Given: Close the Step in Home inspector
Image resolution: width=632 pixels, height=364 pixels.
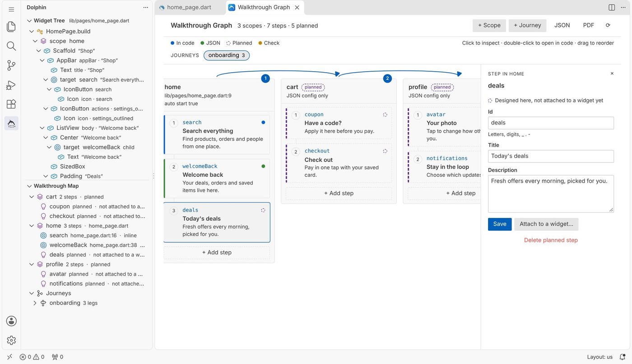Looking at the screenshot, I should (612, 74).
